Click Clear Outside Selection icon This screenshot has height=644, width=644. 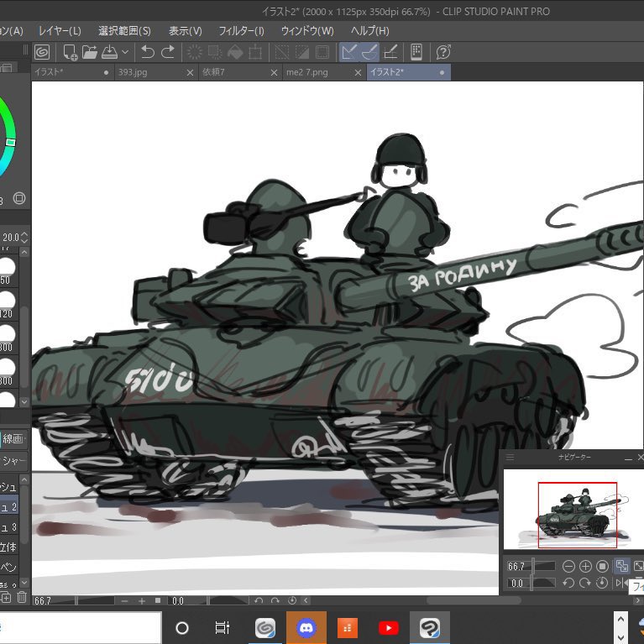pyautogui.click(x=215, y=52)
